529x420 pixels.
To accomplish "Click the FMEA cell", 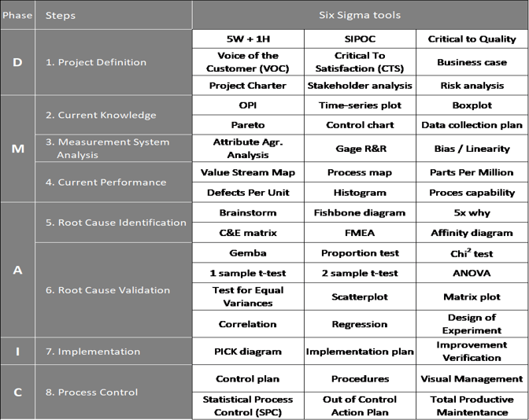I will pos(360,233).
